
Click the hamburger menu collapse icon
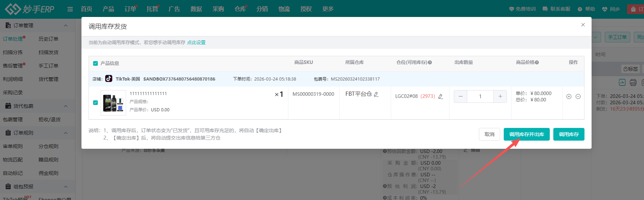point(70,9)
